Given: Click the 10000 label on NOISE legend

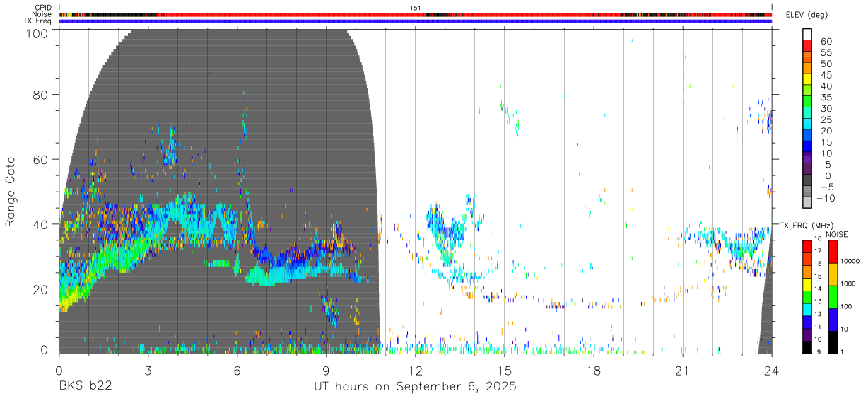Looking at the screenshot, I should point(849,261).
